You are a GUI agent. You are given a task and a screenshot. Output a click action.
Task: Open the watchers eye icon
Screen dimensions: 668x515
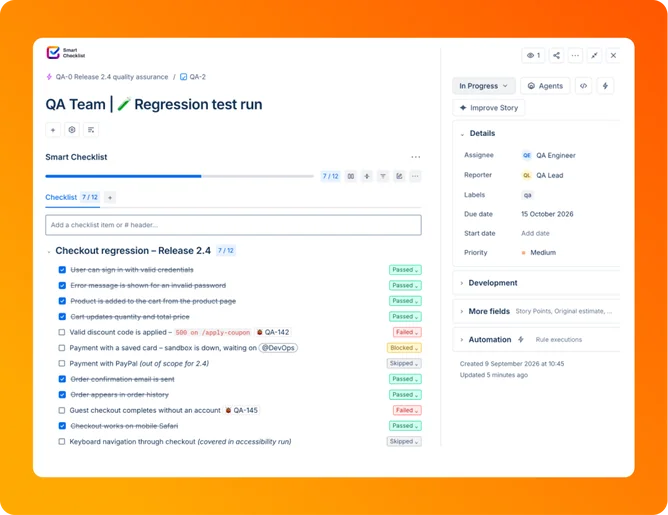pos(533,55)
